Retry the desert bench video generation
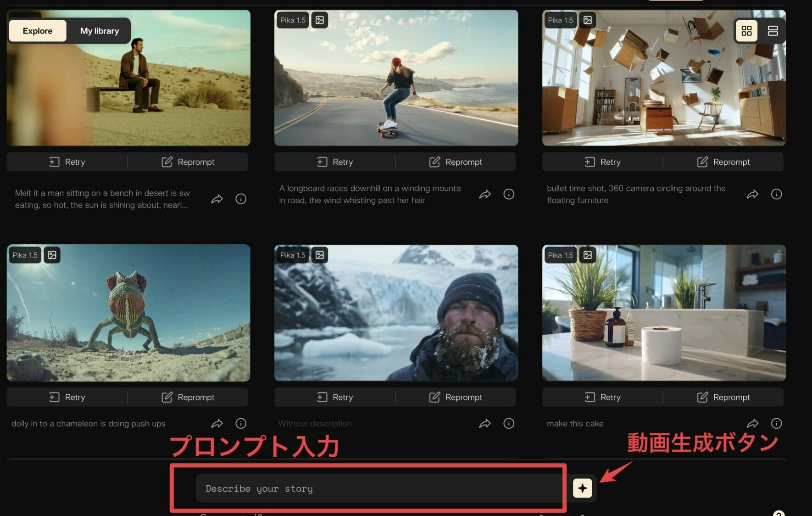The height and width of the screenshot is (516, 812). click(x=67, y=162)
